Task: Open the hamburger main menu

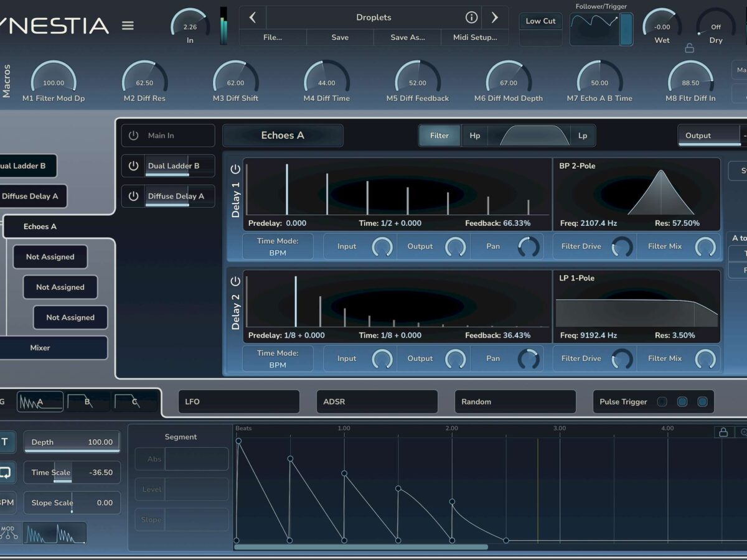Action: [x=128, y=26]
